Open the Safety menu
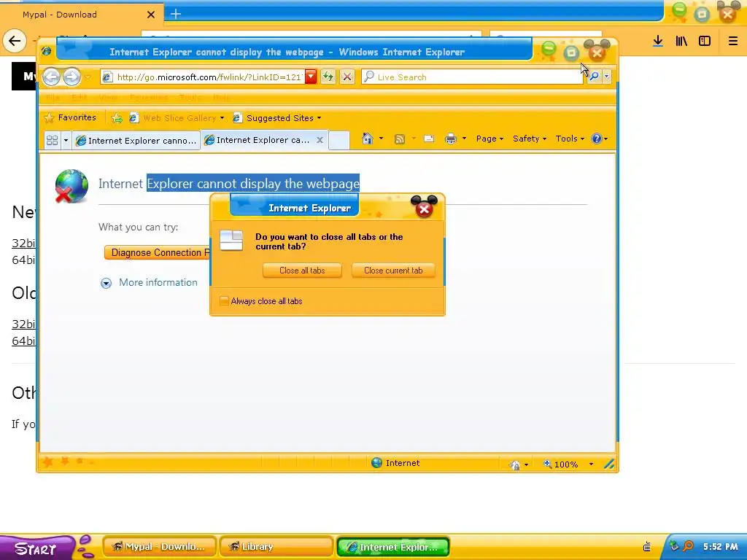747x560 pixels. click(530, 139)
